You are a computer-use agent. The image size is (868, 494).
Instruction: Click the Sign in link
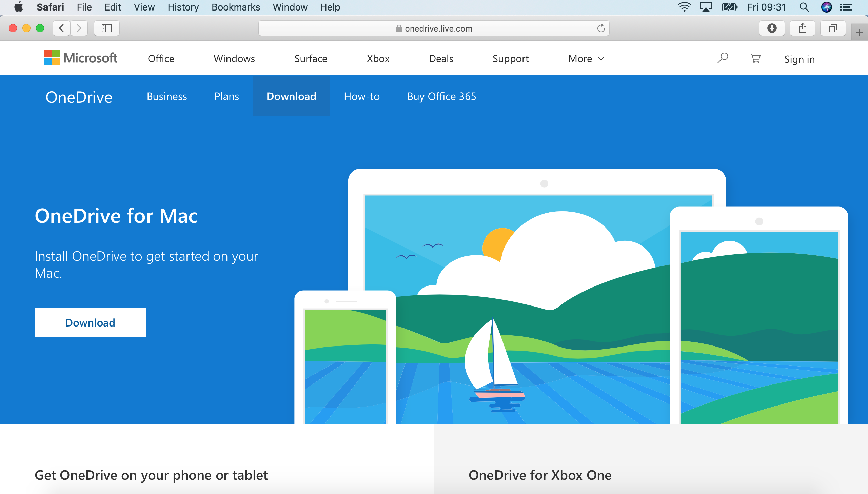pos(799,59)
